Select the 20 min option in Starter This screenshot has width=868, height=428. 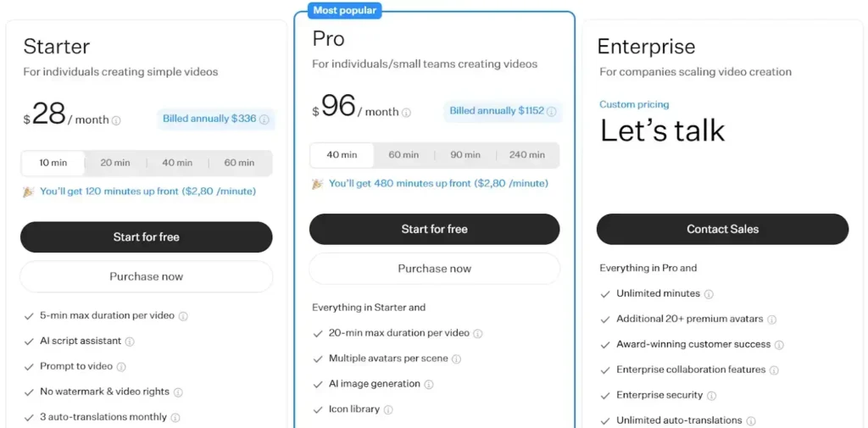[x=115, y=163]
